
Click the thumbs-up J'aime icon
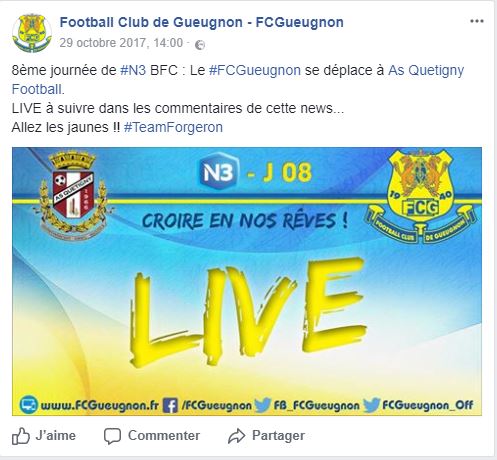tap(21, 436)
